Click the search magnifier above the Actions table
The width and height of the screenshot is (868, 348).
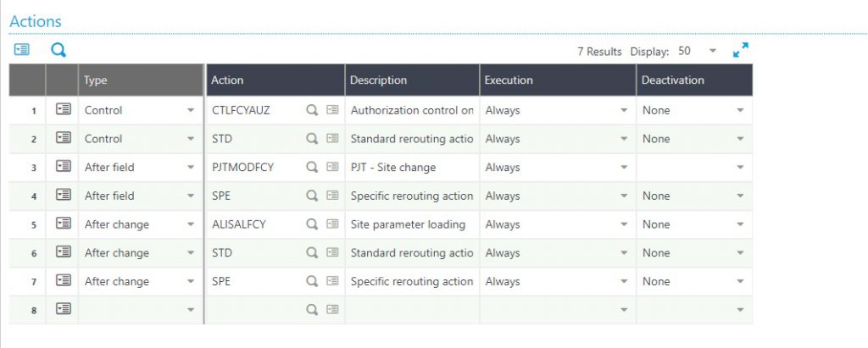(x=58, y=50)
